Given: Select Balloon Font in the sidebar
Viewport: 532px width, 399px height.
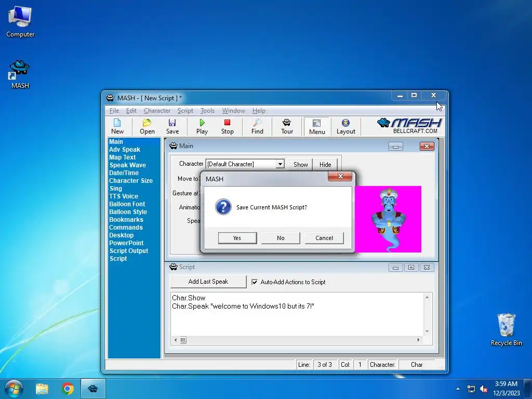Looking at the screenshot, I should tap(127, 204).
